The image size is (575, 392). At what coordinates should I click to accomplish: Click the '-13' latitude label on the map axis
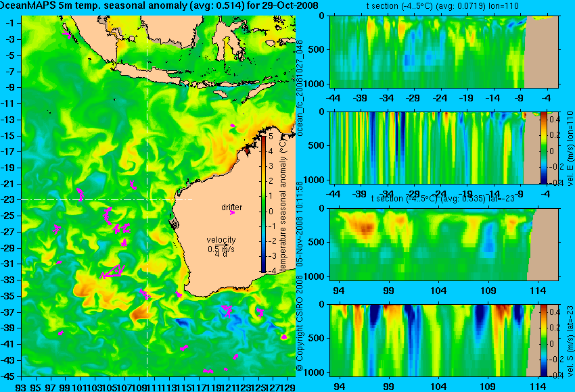(8, 120)
